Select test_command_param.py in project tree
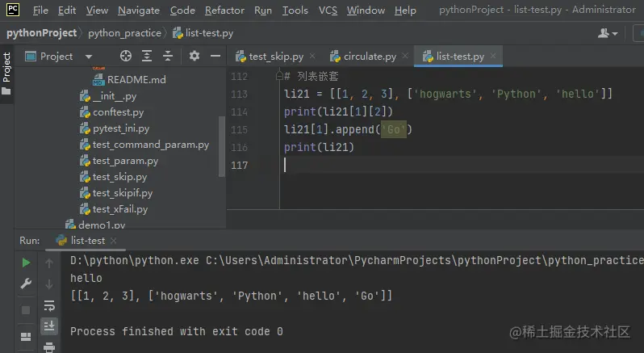Image resolution: width=644 pixels, height=353 pixels. click(x=144, y=145)
